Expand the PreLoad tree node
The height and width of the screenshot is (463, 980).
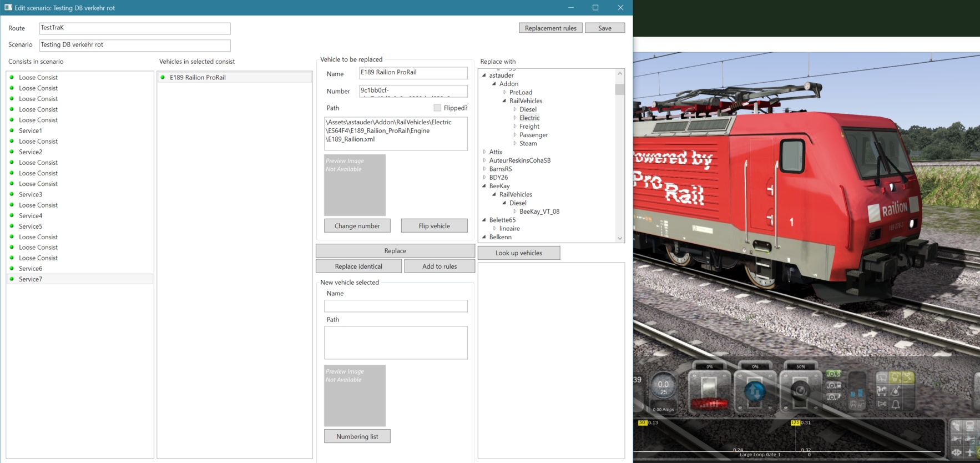tap(504, 92)
